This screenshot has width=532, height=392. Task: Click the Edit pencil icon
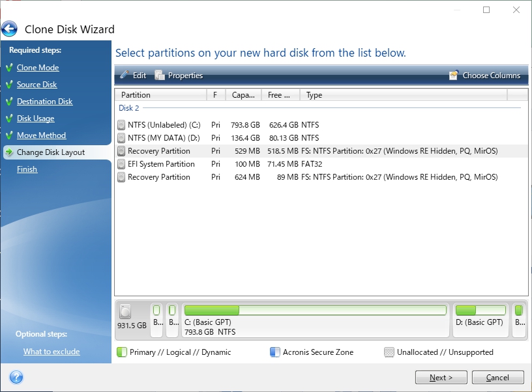(x=125, y=76)
